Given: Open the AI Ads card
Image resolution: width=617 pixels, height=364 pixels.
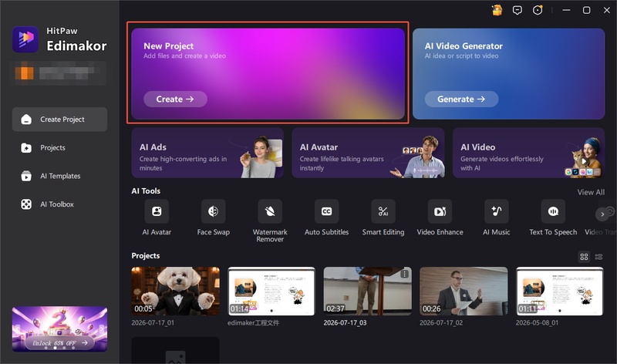Looking at the screenshot, I should click(x=207, y=153).
